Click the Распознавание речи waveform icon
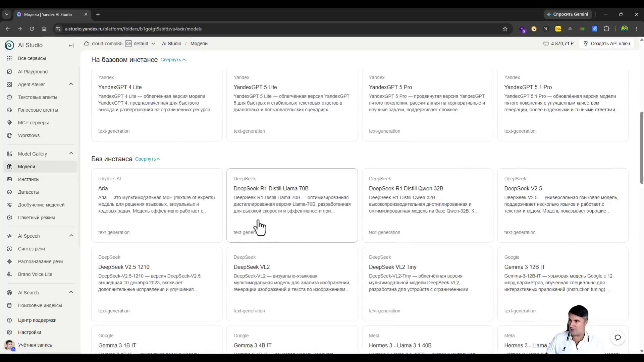The width and height of the screenshot is (644, 362). [9, 261]
